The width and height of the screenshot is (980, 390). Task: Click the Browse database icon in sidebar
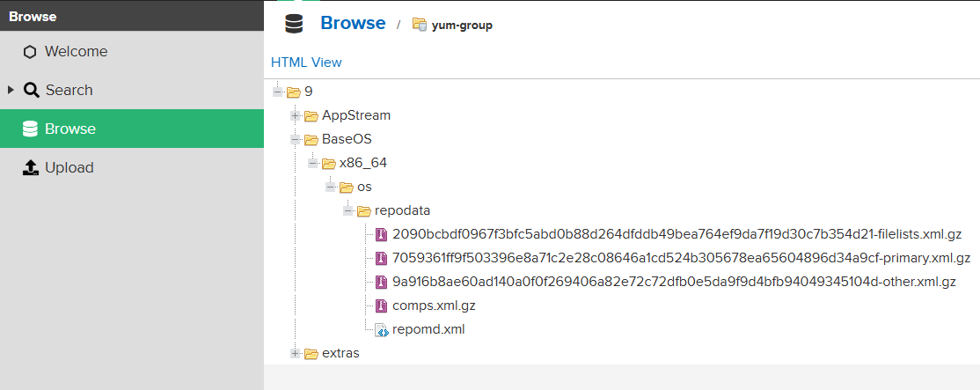click(x=30, y=129)
